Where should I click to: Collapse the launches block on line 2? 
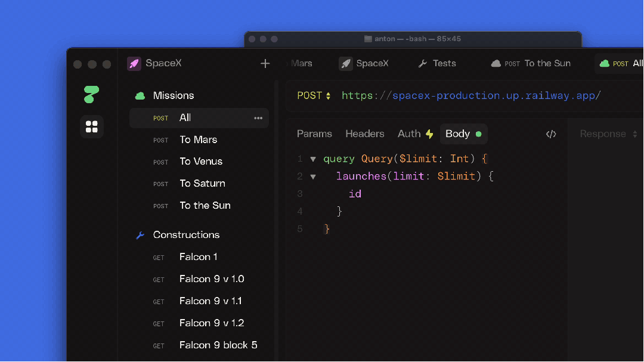point(313,177)
